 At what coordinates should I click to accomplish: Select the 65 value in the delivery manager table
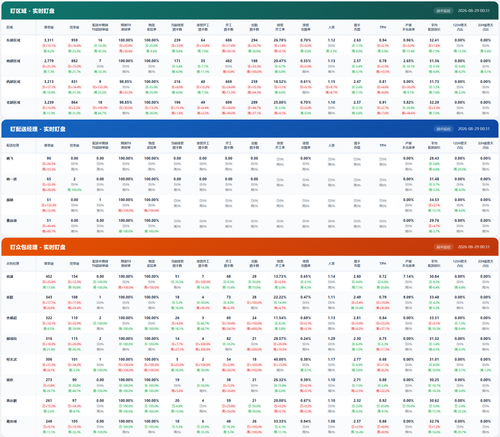49,179
